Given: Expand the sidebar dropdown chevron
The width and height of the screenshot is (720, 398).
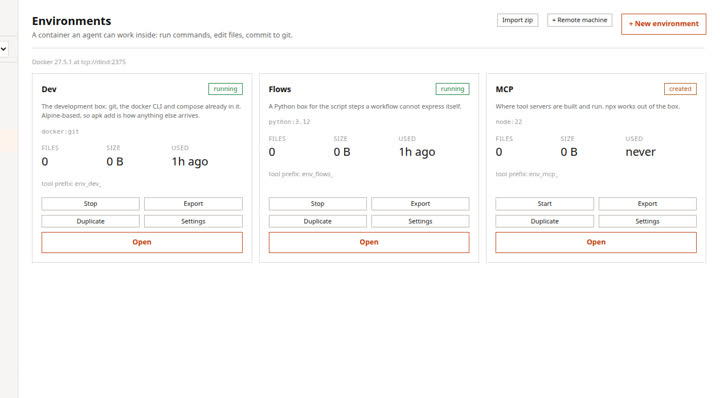Looking at the screenshot, I should [4, 49].
